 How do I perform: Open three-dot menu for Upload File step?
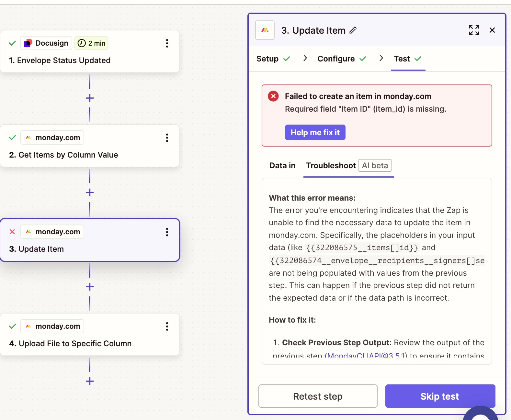[167, 326]
